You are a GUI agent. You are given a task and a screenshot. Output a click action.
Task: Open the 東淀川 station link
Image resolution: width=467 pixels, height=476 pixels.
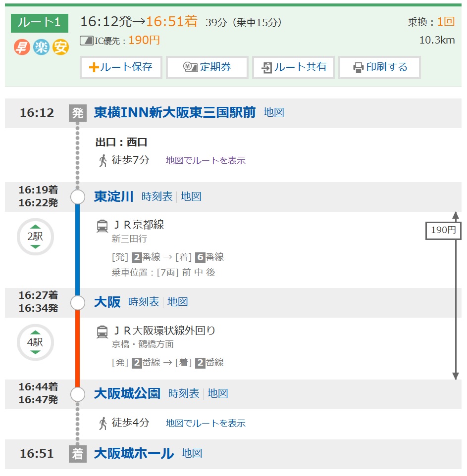[113, 196]
